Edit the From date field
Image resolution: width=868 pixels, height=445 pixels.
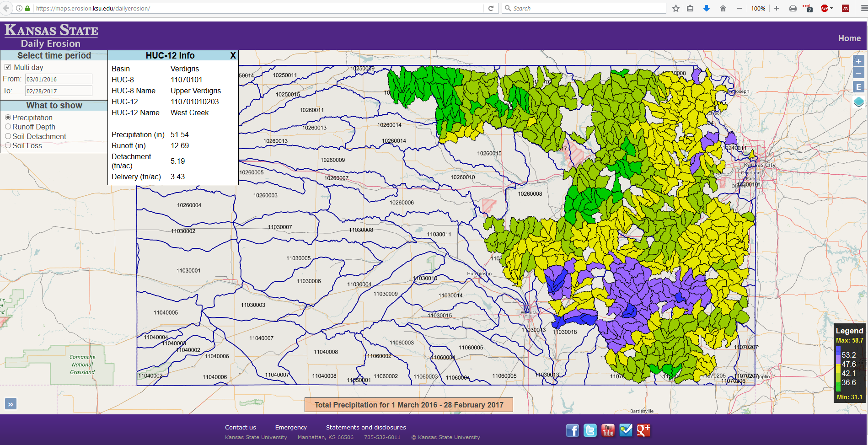59,79
